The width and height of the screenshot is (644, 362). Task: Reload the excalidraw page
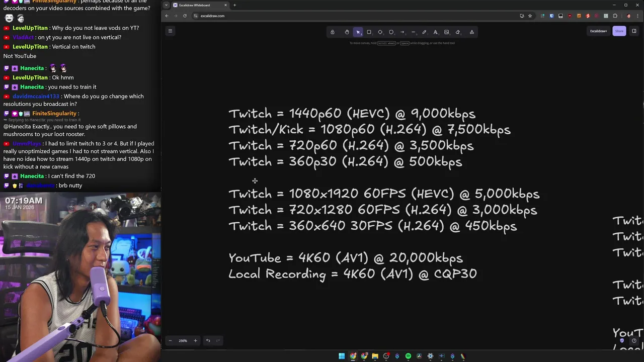(185, 16)
